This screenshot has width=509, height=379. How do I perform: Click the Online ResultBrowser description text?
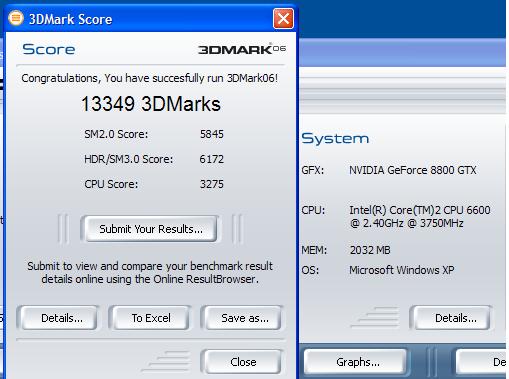(x=150, y=272)
